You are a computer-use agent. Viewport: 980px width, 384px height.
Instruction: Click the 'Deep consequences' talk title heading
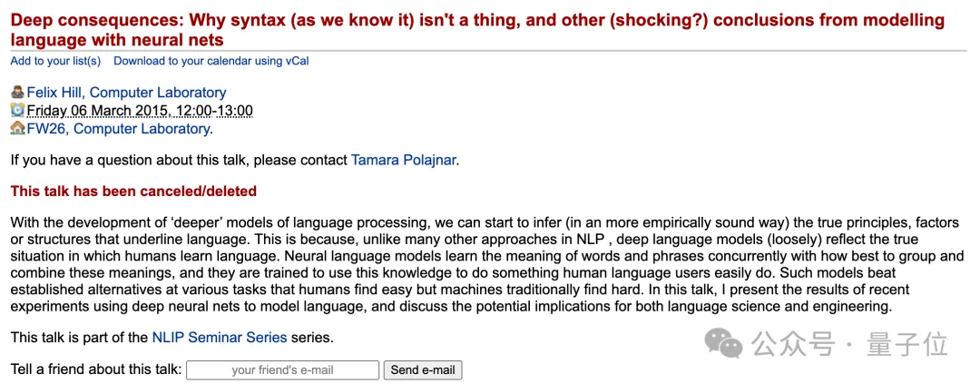point(477,30)
